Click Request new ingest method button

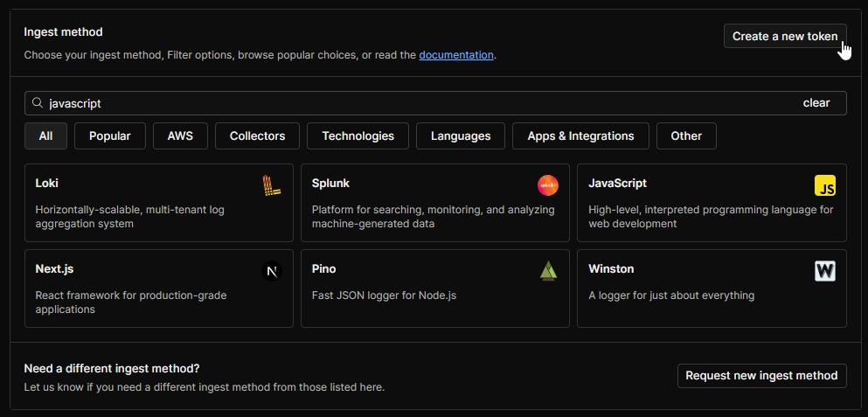point(761,375)
